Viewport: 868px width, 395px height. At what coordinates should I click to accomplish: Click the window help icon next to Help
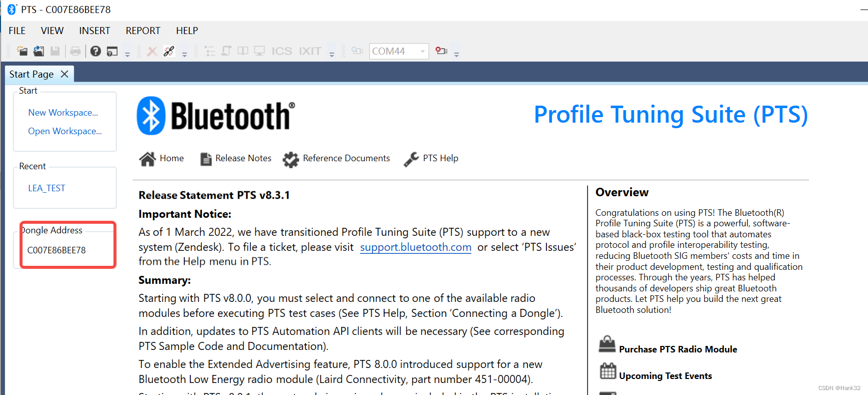point(112,51)
